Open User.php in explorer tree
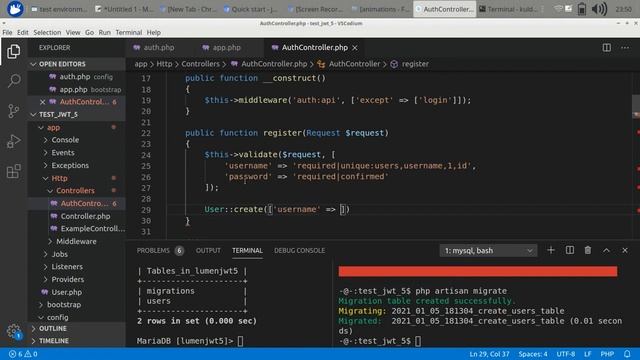 [x=66, y=292]
